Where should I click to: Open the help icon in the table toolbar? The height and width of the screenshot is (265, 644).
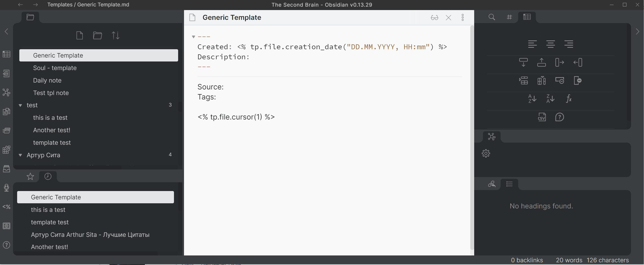click(560, 117)
